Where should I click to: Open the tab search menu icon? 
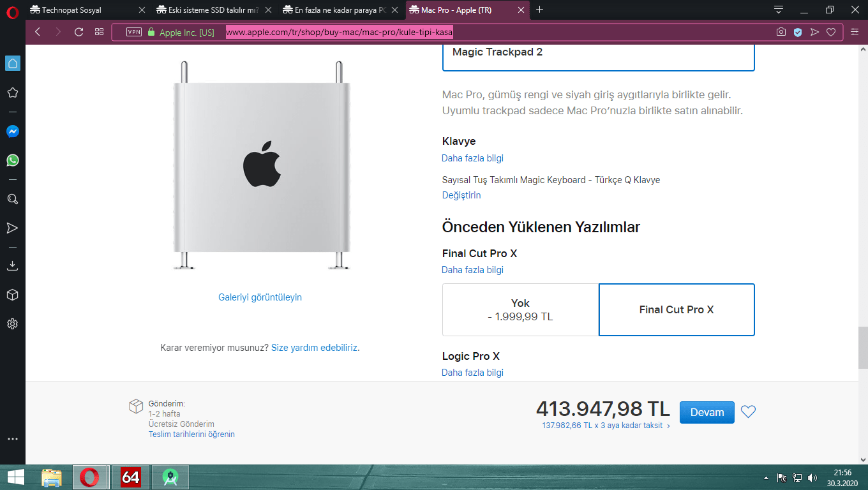(x=779, y=10)
